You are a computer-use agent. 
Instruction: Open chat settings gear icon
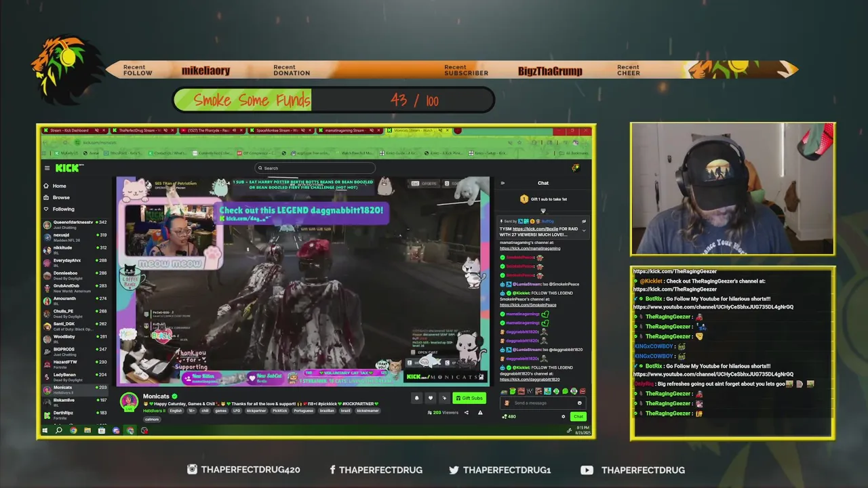(564, 417)
